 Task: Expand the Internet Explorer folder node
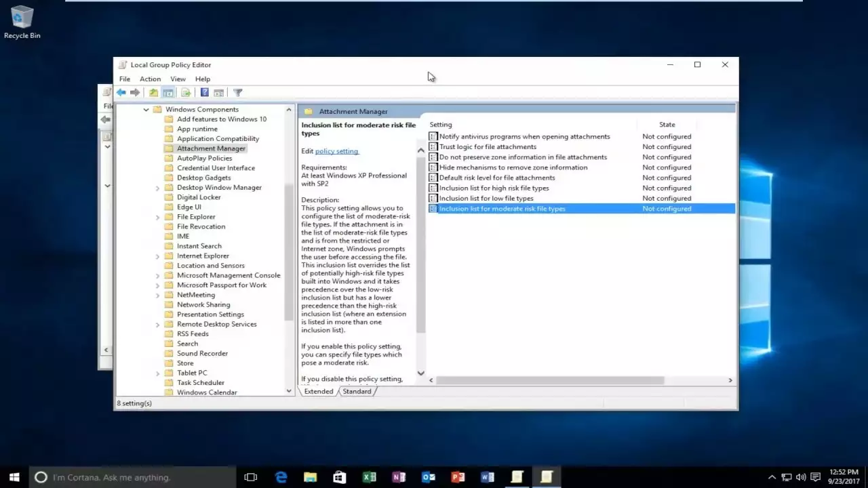pyautogui.click(x=158, y=256)
